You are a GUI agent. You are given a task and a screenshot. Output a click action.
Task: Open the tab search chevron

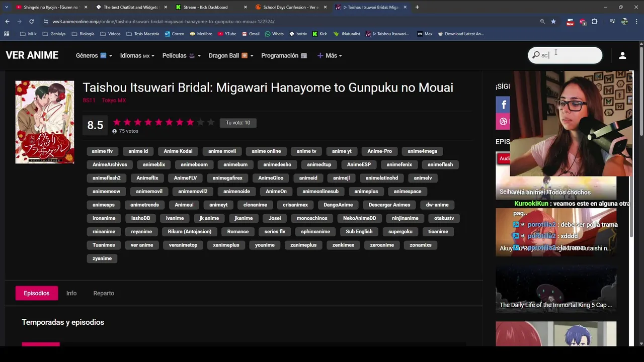coord(7,7)
